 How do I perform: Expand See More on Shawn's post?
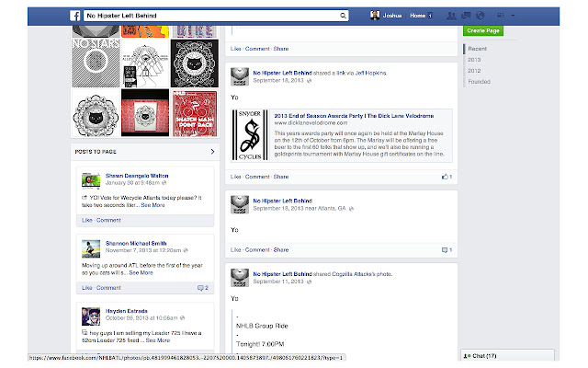click(x=153, y=205)
